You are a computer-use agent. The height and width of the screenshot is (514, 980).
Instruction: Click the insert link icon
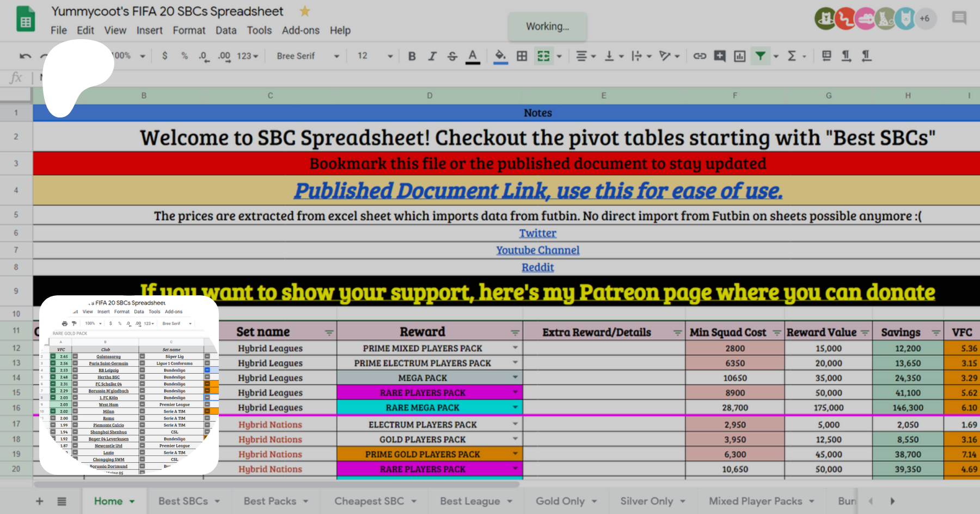(x=700, y=56)
